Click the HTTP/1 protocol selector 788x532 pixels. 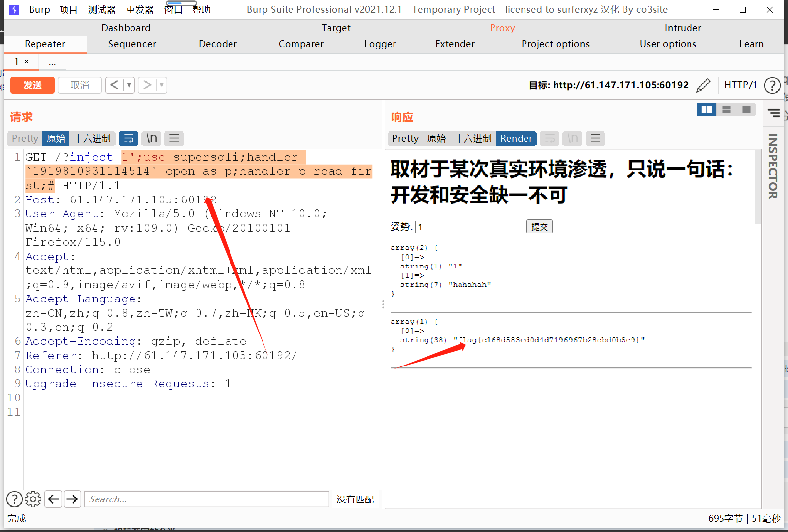(741, 85)
